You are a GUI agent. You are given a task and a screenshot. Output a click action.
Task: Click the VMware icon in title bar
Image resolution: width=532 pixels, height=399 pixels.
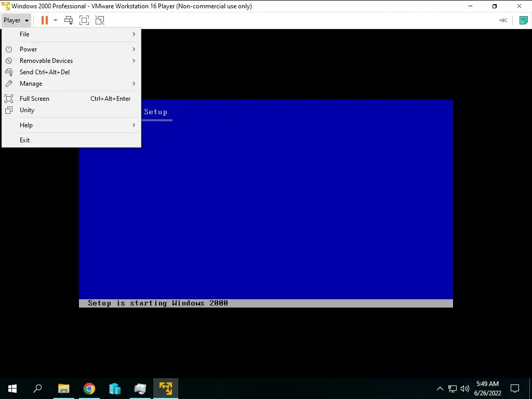(6, 6)
